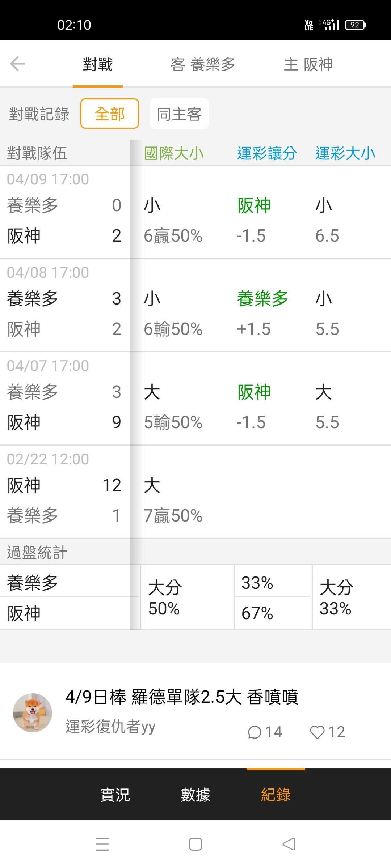This screenshot has width=391, height=868.
Task: Open post titled 4/9日棒 羅德單隊2.5大
Action: tap(182, 697)
